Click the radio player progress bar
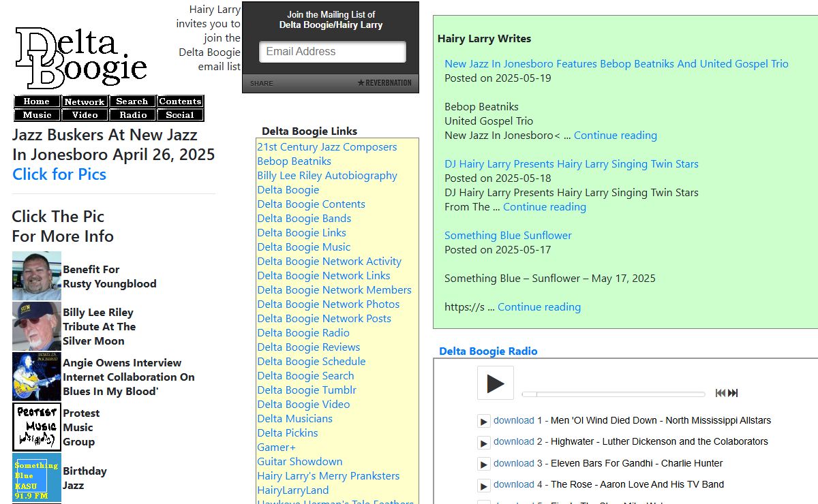Viewport: 818px width, 504px height. coord(613,394)
